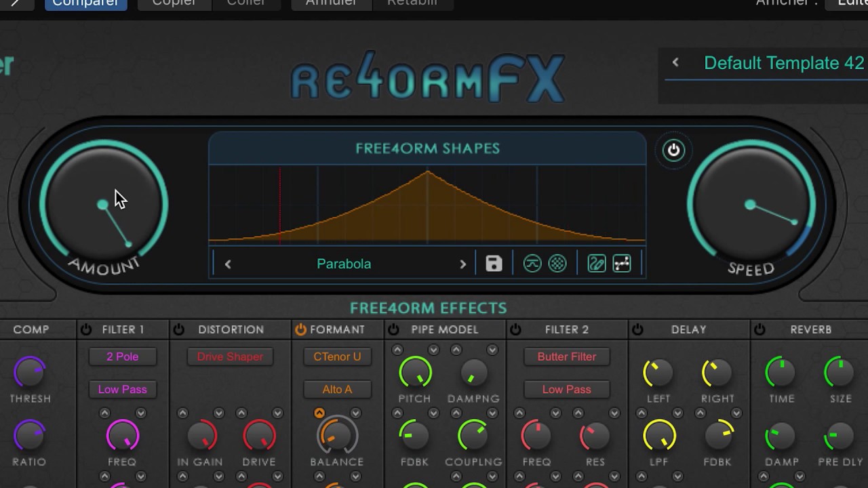Screen dimensions: 868x488
Task: Toggle REVERB power button
Action: point(759,329)
